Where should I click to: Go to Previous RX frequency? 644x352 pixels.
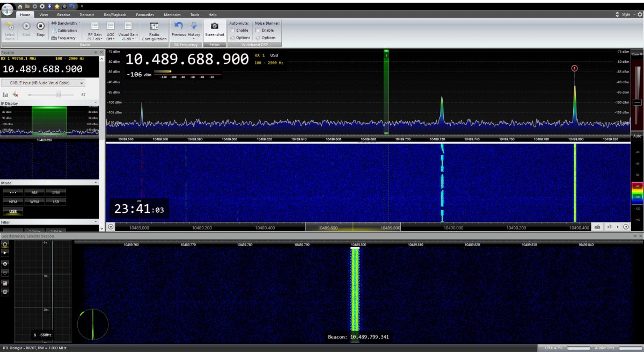coord(179,30)
